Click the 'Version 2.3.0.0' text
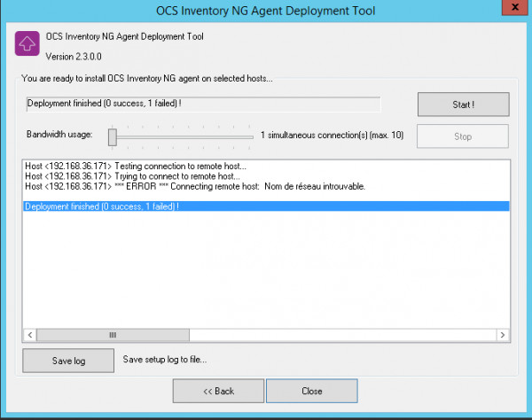532x420 pixels. tap(74, 57)
